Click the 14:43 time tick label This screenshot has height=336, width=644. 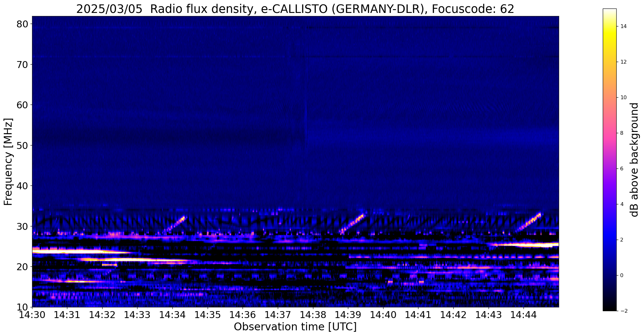[x=489, y=315]
